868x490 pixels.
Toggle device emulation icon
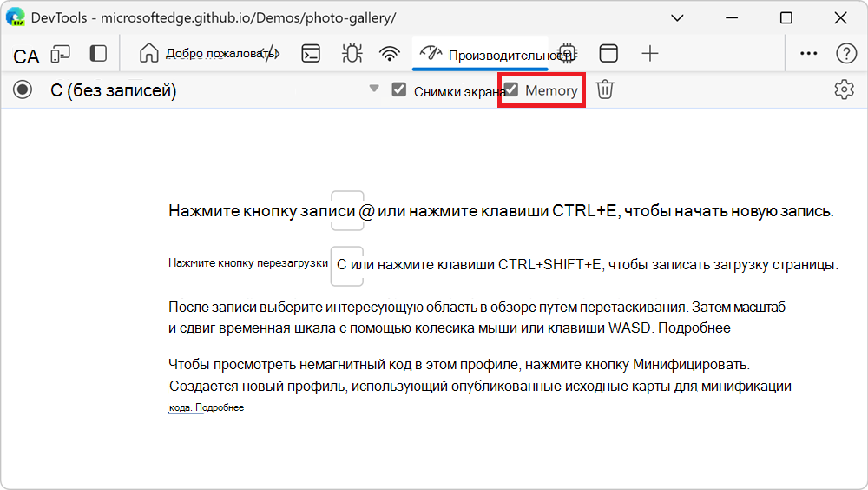point(61,54)
